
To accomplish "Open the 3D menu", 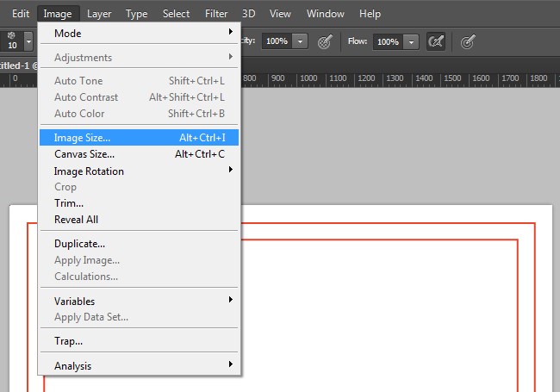I will (249, 14).
